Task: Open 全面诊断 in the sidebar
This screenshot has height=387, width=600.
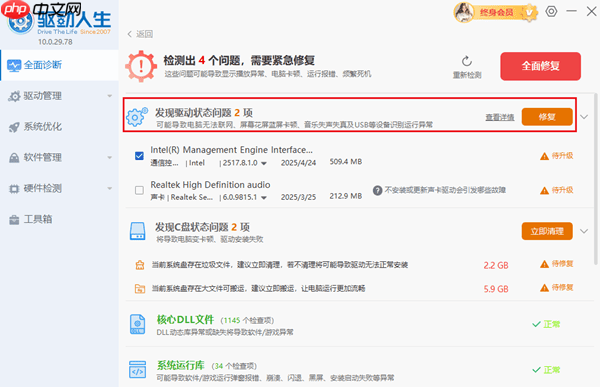Action: (x=59, y=65)
